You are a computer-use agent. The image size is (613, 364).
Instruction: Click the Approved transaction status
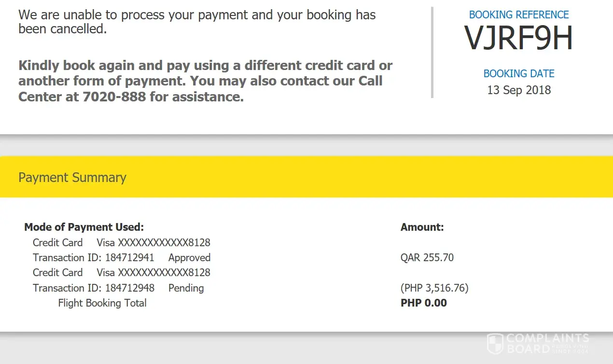[x=189, y=258]
